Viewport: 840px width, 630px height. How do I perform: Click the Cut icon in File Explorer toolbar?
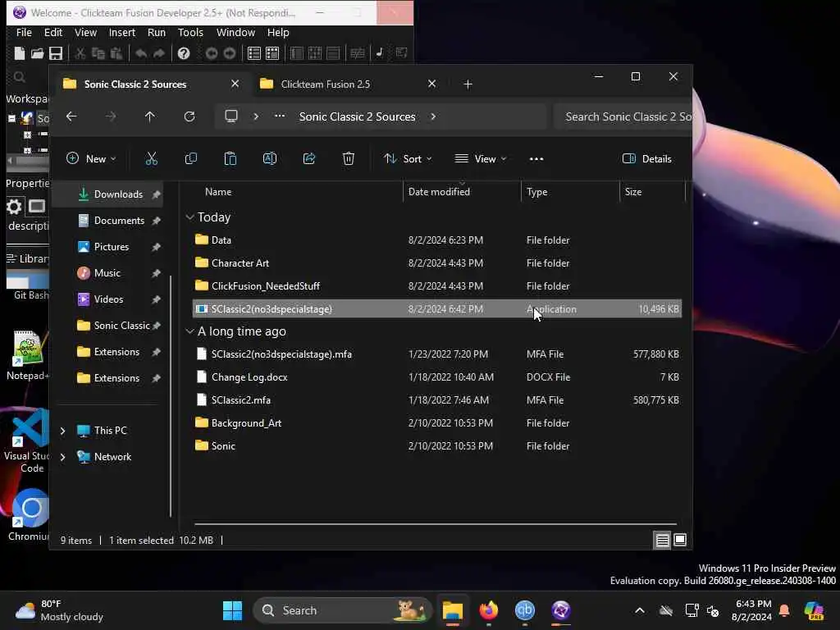(x=152, y=158)
